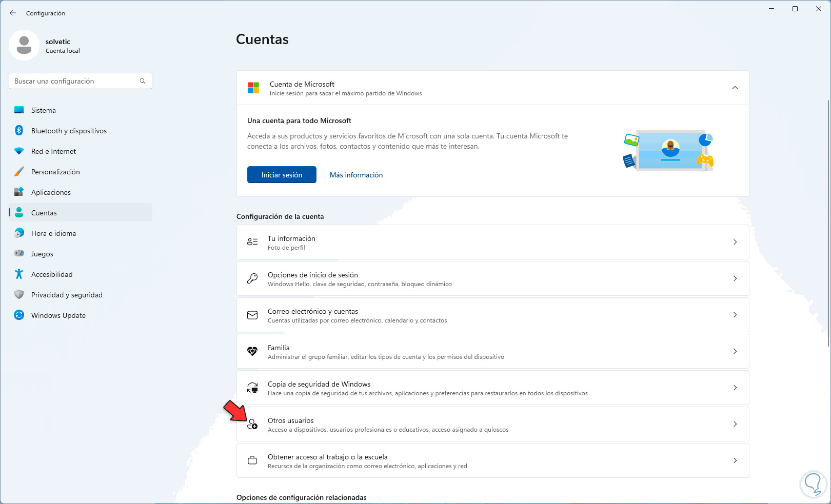Click the Microsoft account illustration image
831x504 pixels.
pyautogui.click(x=668, y=150)
